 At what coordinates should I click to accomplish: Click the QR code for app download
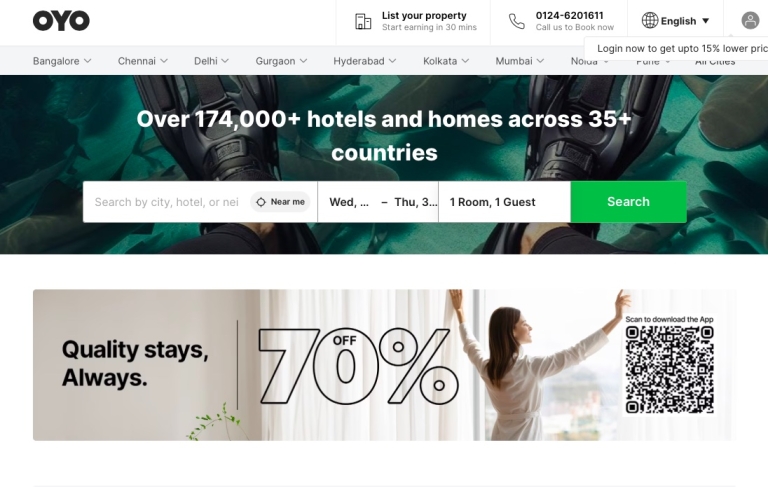pyautogui.click(x=669, y=370)
